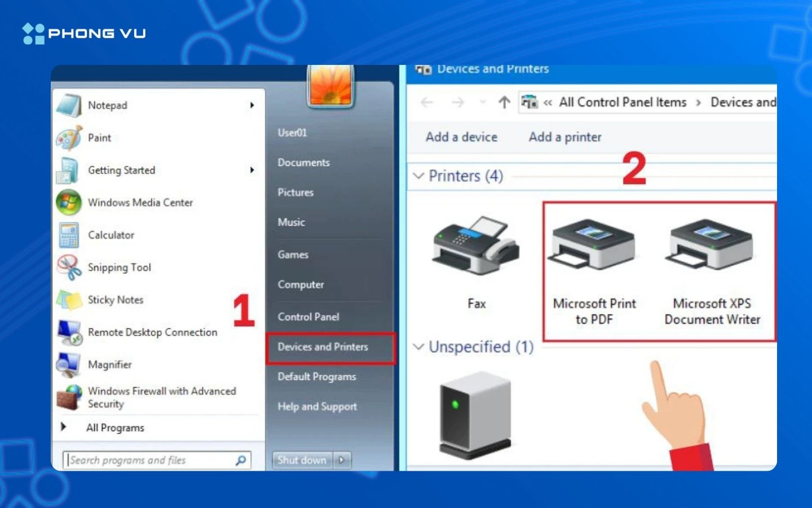Open the Fax printer icon

[476, 247]
